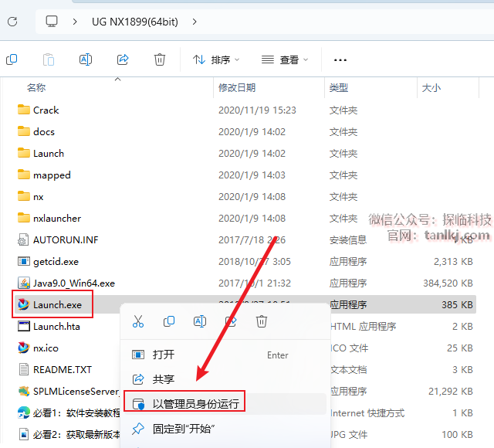Click the README.TXT document icon
The height and width of the screenshot is (448, 494).
click(x=24, y=369)
